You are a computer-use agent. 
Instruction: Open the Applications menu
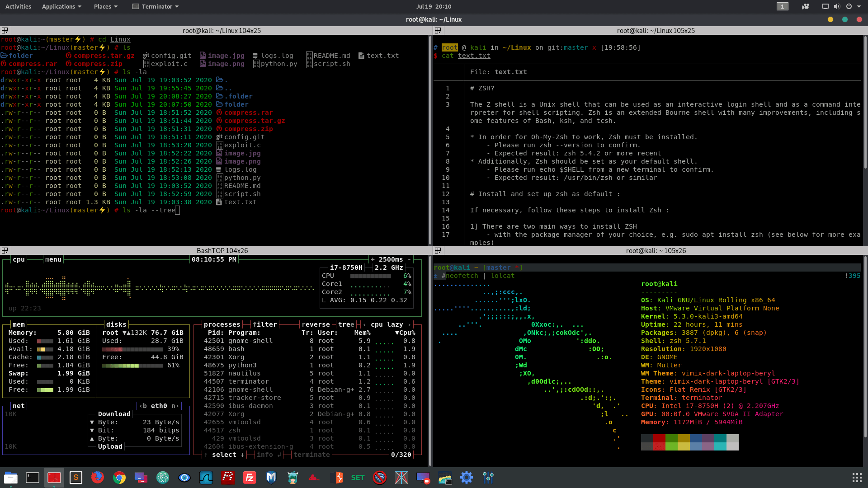point(58,6)
